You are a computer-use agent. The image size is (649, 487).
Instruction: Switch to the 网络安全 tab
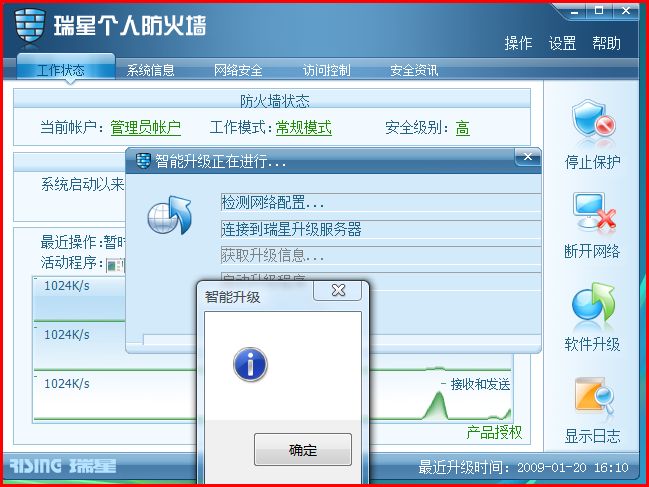(238, 70)
